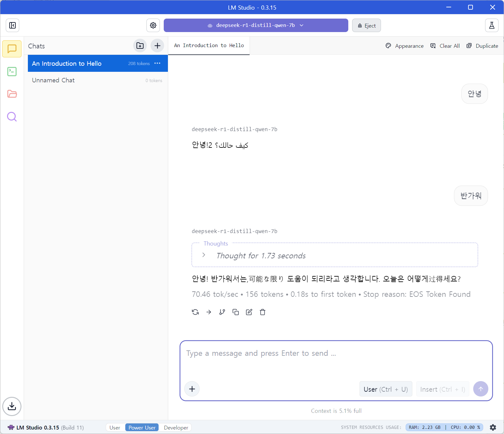
Task: Open downloads icon at sidebar bottom
Action: point(12,406)
